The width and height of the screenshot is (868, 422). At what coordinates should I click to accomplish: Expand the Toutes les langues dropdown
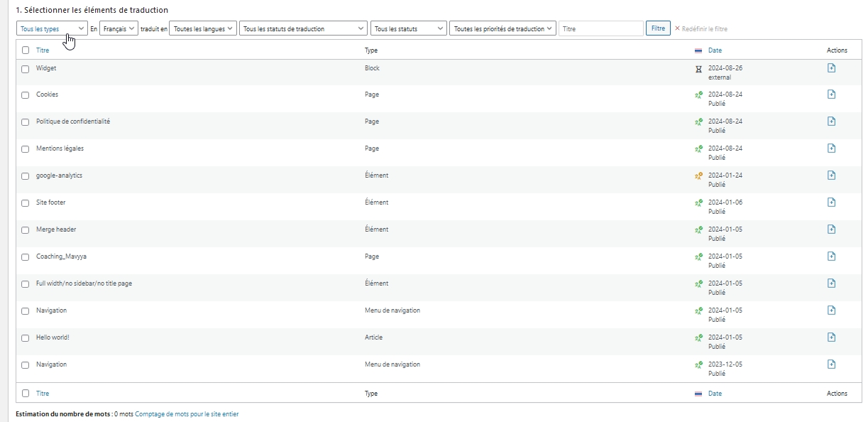pos(203,29)
